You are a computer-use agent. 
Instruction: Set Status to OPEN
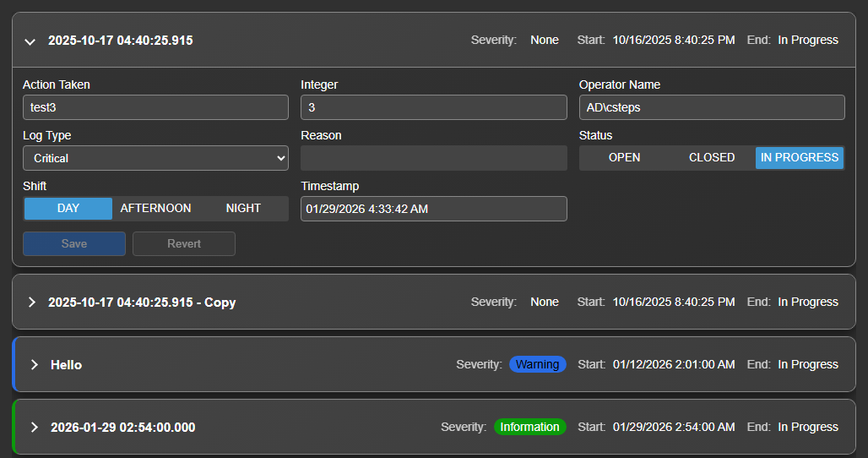click(624, 158)
